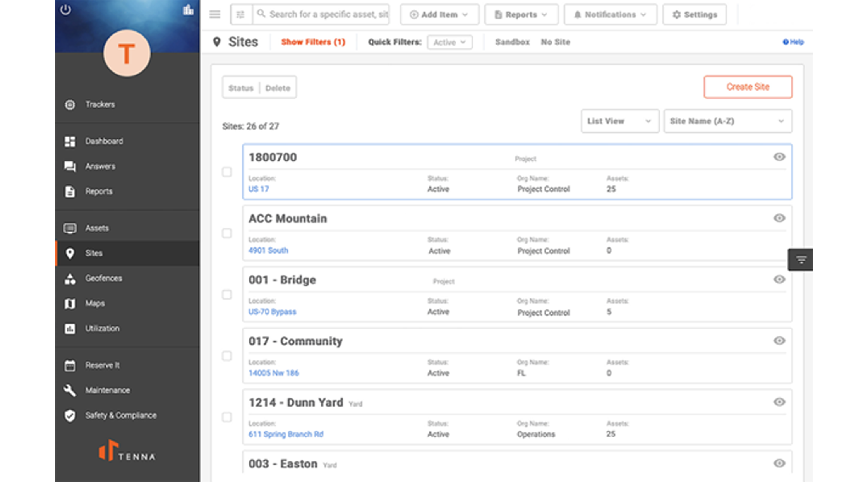Check the checkbox next to 1800700
The height and width of the screenshot is (482, 868).
227,173
